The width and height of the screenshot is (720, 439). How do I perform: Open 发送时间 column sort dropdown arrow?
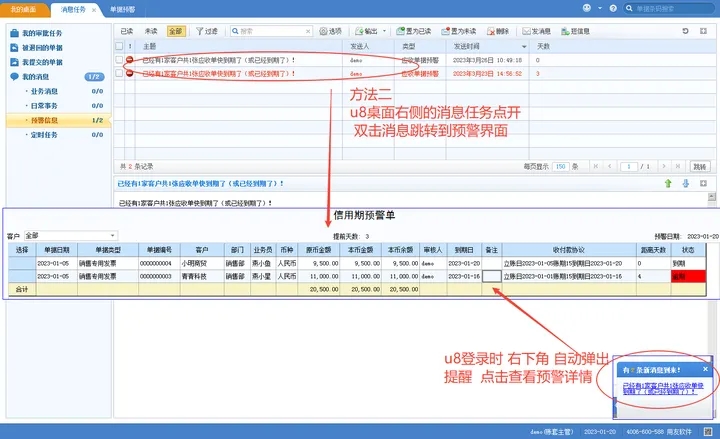click(524, 46)
